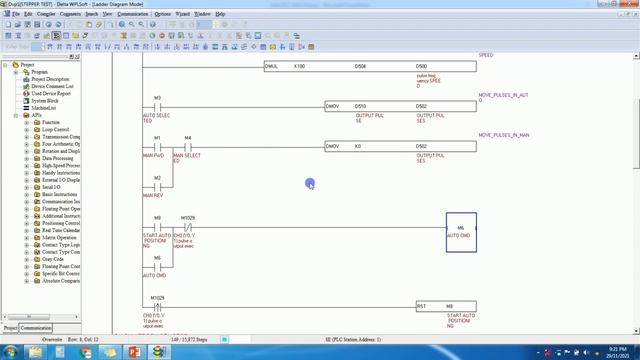Click the first ladder contact icon in instruction toolbar
Screen dimensions: 640x360
pyautogui.click(x=50, y=47)
